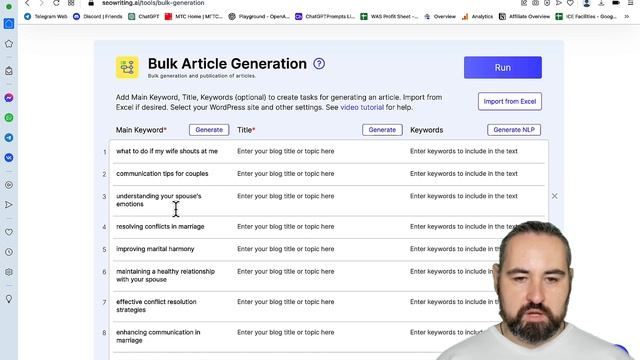Open Telegram in the sidebar

(9, 138)
